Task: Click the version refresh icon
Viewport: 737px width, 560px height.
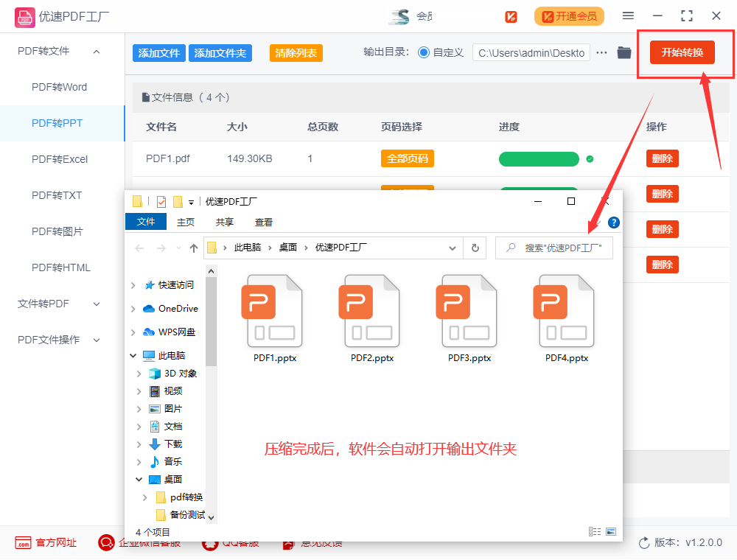Action: [644, 543]
